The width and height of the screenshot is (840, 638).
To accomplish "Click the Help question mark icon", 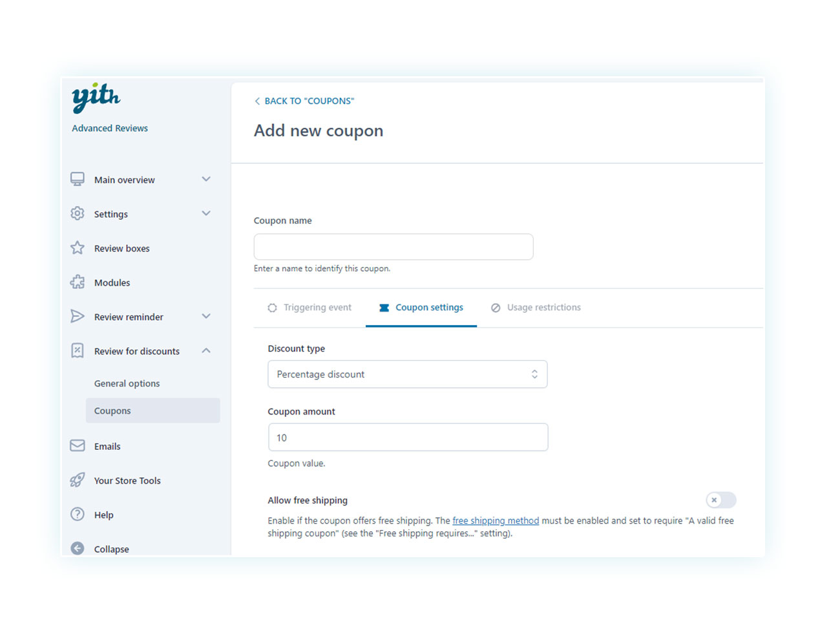I will [78, 514].
